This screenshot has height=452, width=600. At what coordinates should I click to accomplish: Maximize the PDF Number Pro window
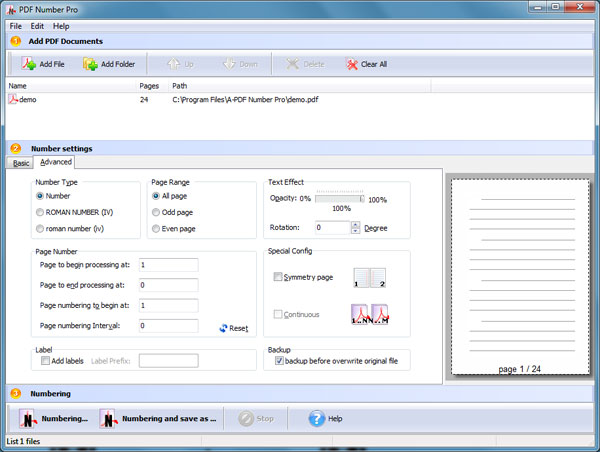click(555, 7)
